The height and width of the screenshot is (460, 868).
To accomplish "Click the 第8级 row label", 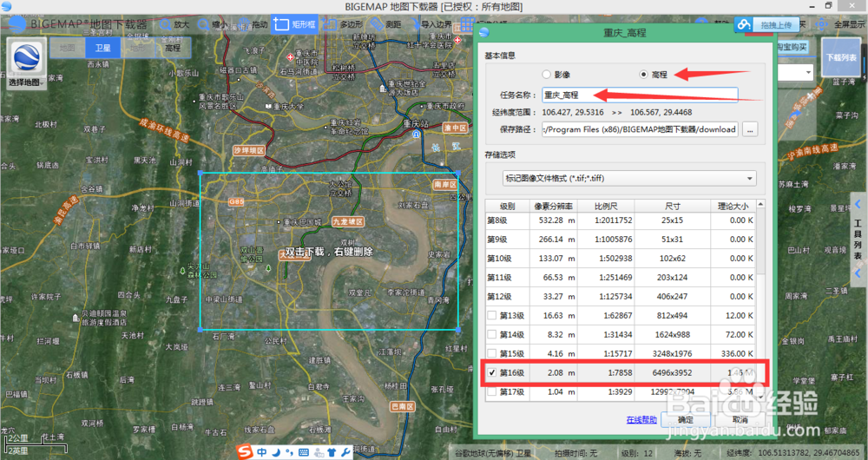I will click(497, 220).
